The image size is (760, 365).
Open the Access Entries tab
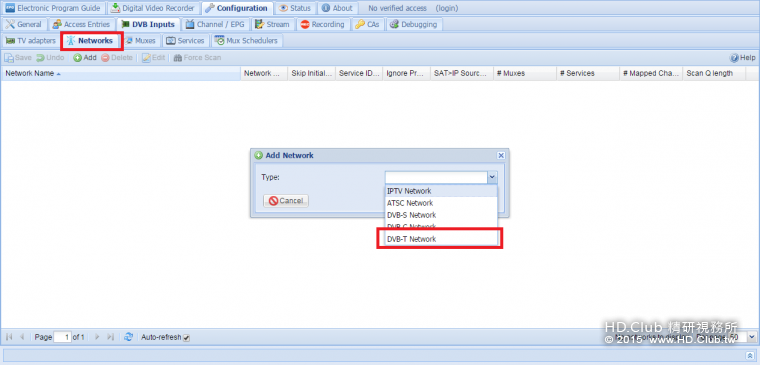click(x=82, y=24)
